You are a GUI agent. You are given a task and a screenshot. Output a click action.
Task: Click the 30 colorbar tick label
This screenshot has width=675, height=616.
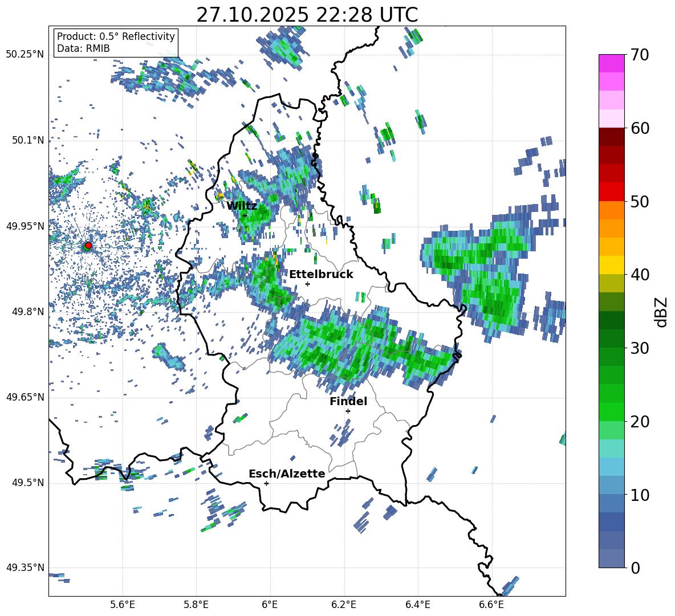(639, 348)
